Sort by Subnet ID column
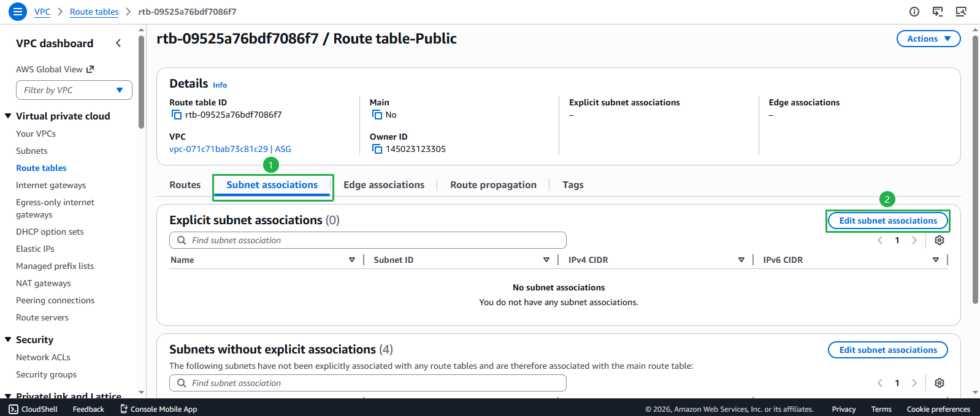Viewport: 980px width, 416px height. tap(546, 260)
